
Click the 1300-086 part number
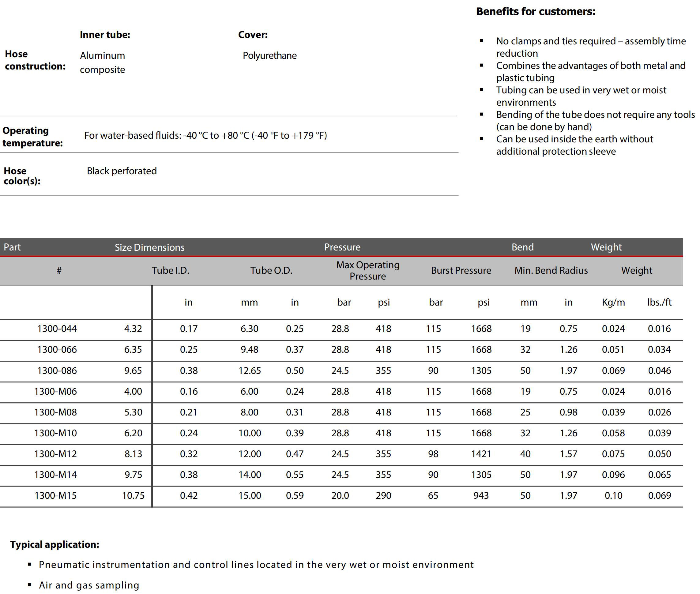[x=57, y=370]
